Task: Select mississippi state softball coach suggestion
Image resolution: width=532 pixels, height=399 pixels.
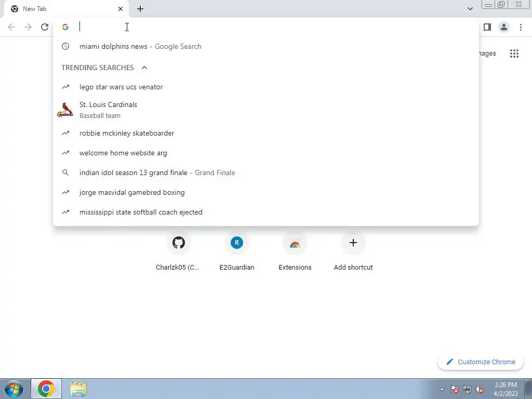Action: pyautogui.click(x=266, y=212)
